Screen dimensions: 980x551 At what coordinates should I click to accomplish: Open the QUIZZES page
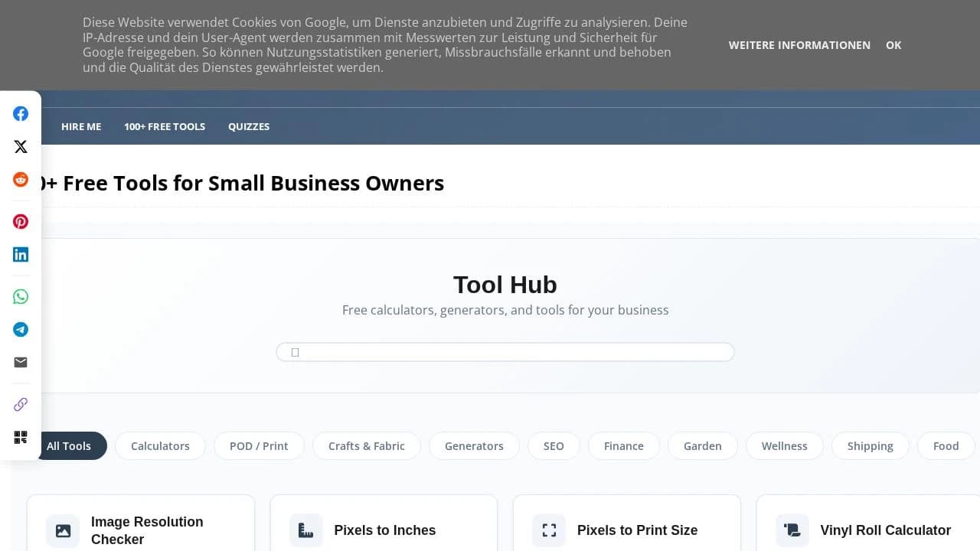point(249,126)
